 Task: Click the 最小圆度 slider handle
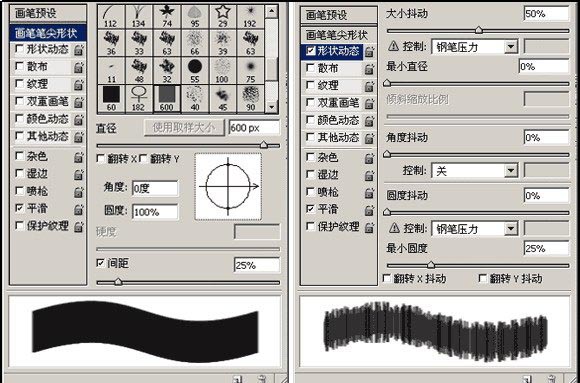[x=431, y=265]
